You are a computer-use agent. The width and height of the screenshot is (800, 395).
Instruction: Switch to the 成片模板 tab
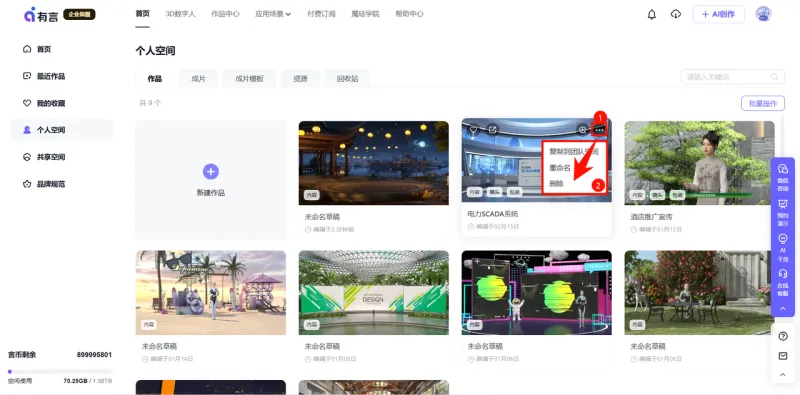pyautogui.click(x=249, y=79)
